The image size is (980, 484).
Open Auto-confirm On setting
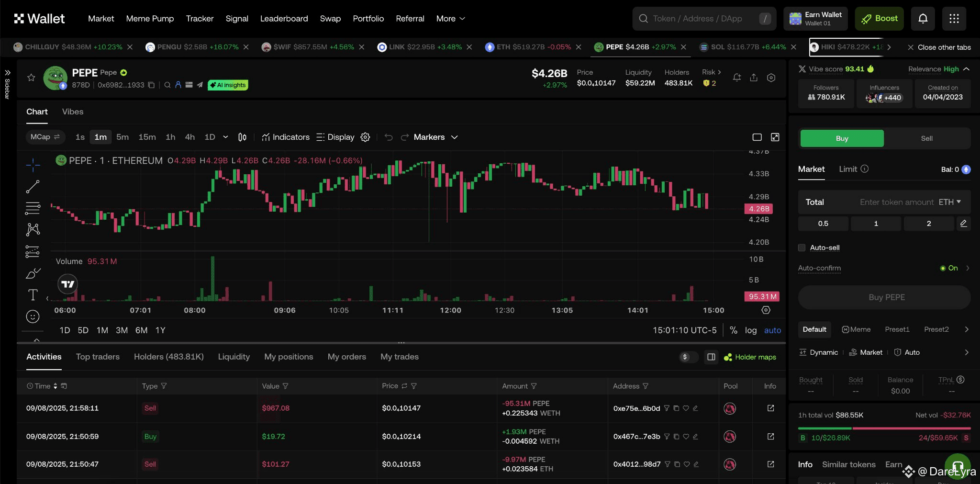(x=955, y=268)
